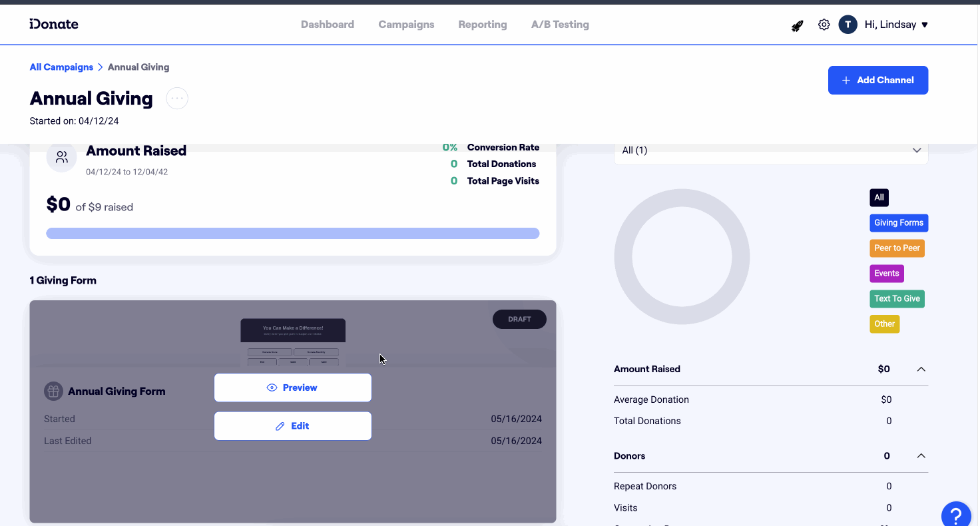980x526 pixels.
Task: Click the gift icon beside Annual Giving Form
Action: (x=53, y=391)
